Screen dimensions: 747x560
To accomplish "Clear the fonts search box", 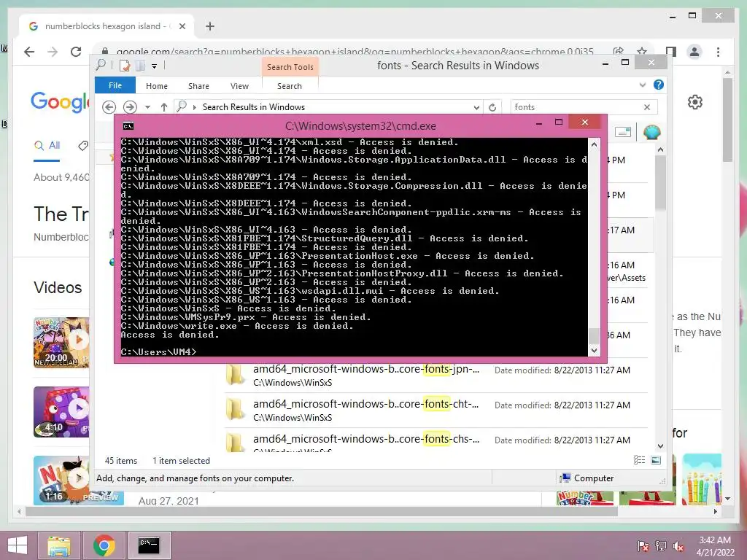I will coord(647,107).
